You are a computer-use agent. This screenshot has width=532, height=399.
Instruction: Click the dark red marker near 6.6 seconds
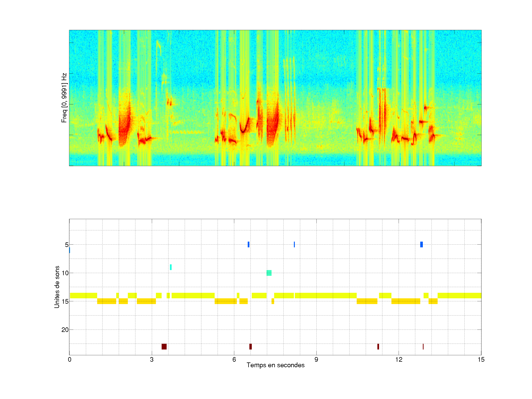[251, 347]
